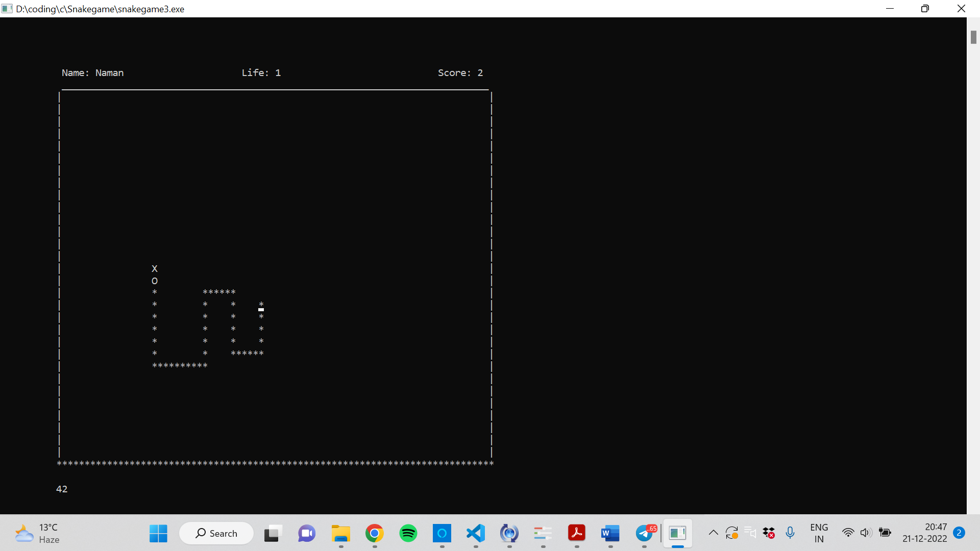Screen dimensions: 980x551
Task: Click the muted notifications tray icon
Action: [x=750, y=533]
